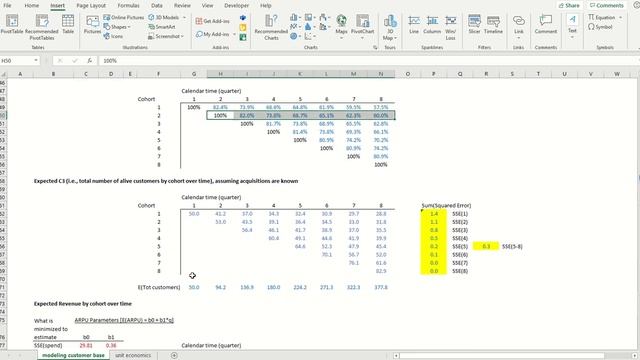Image resolution: width=640 pixels, height=360 pixels.
Task: Switch to the Page Layout tab
Action: point(91,6)
